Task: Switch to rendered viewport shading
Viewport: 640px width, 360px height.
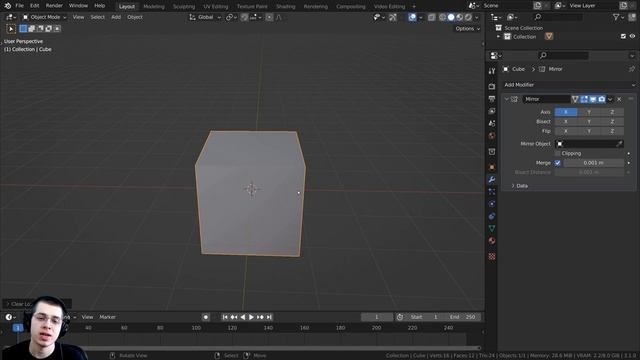Action: click(x=468, y=17)
